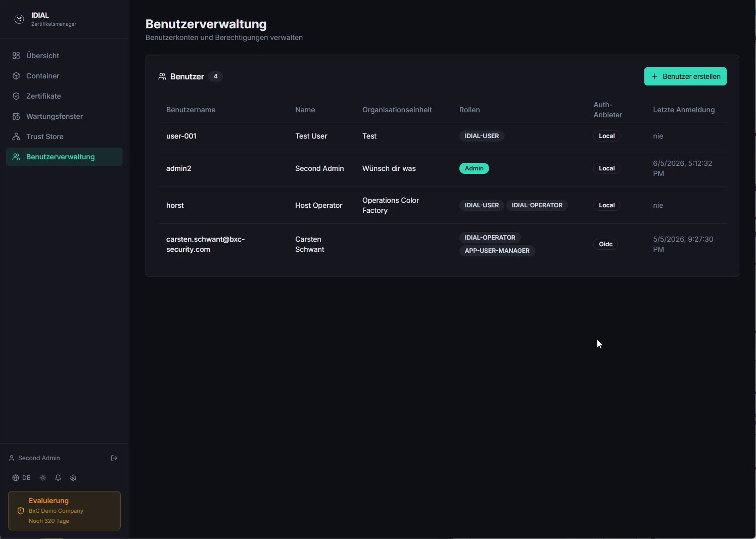756x539 pixels.
Task: Click the Evaluierung license banner
Action: click(64, 511)
